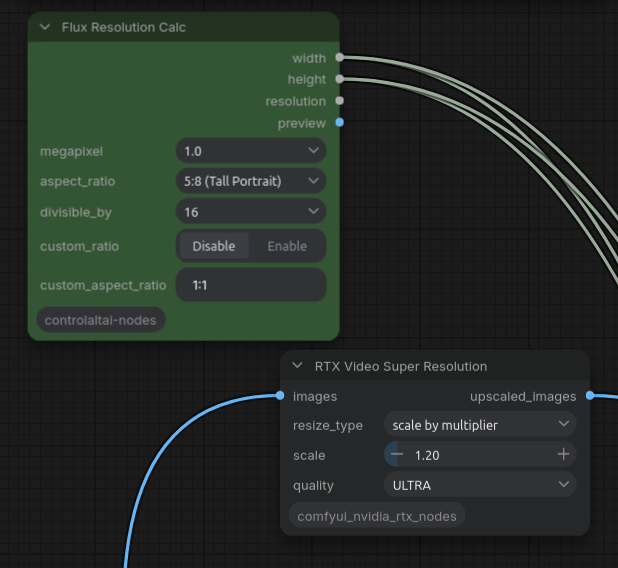Viewport: 618px width, 568px height.
Task: Decrease scale with the minus button
Action: 396,454
